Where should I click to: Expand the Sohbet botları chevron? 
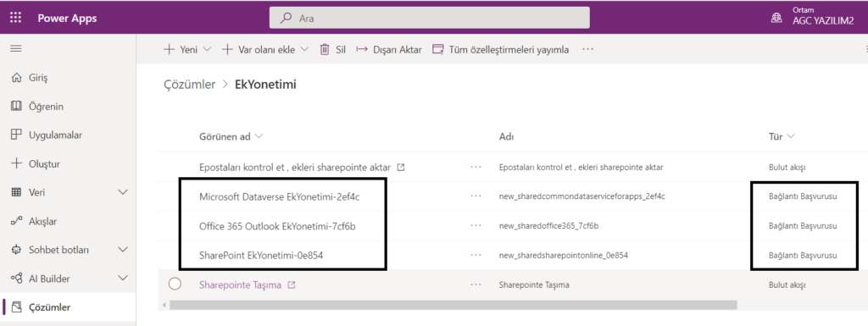pyautogui.click(x=123, y=250)
